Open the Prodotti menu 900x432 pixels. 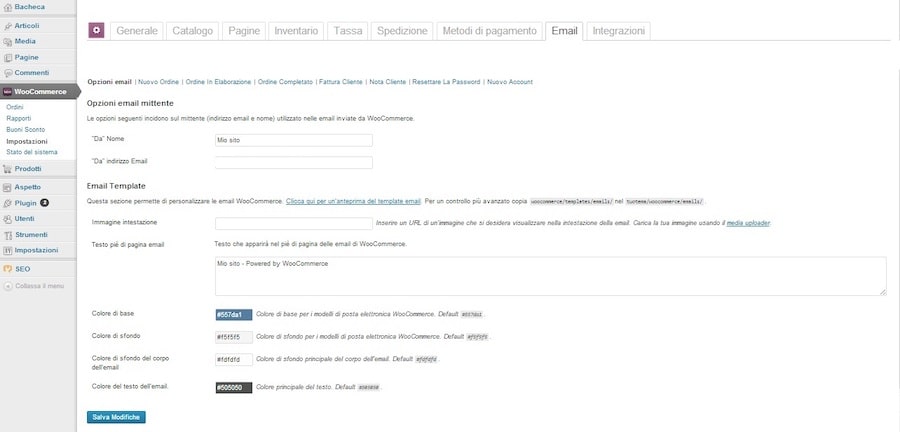(28, 169)
